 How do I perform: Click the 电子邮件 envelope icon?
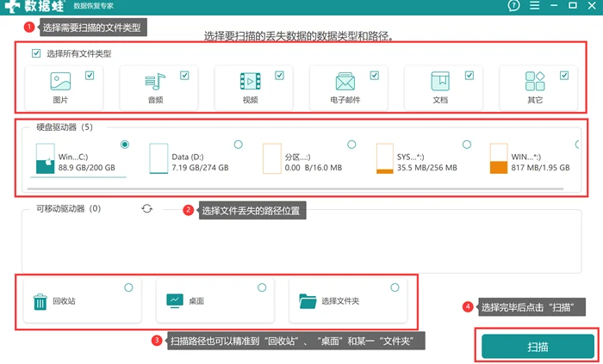pyautogui.click(x=345, y=82)
